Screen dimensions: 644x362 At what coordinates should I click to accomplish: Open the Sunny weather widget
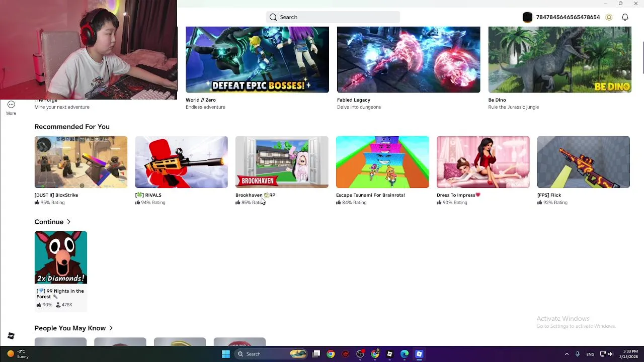point(18,354)
